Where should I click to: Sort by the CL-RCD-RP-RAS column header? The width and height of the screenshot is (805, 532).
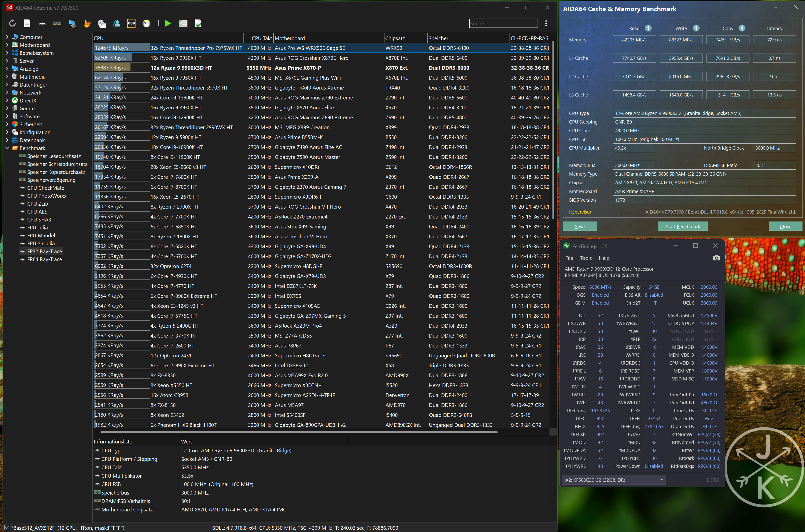[530, 38]
